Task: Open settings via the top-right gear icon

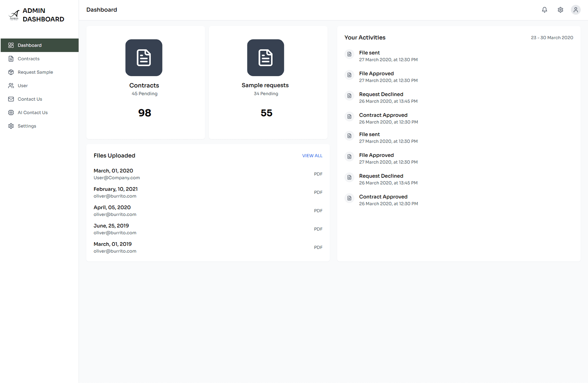Action: coord(560,10)
